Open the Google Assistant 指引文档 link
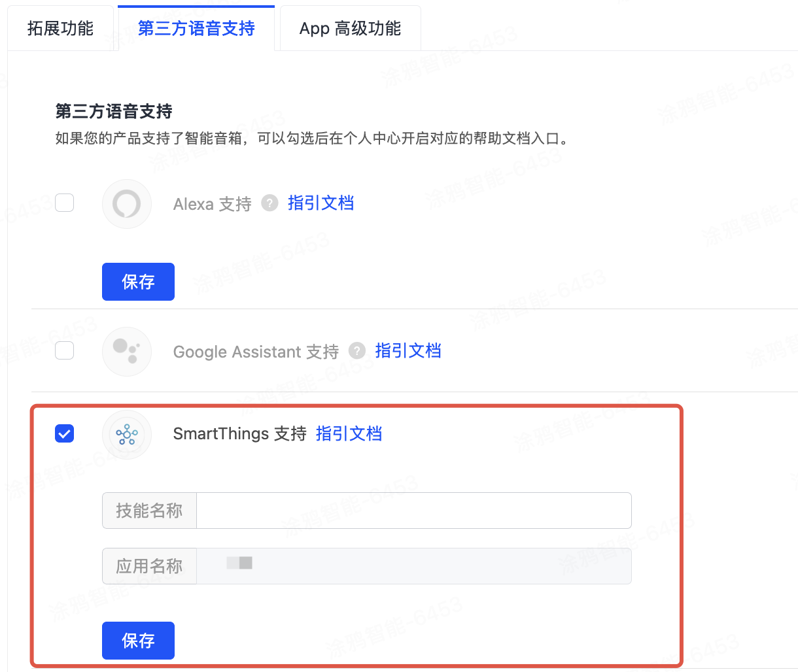 [x=408, y=351]
